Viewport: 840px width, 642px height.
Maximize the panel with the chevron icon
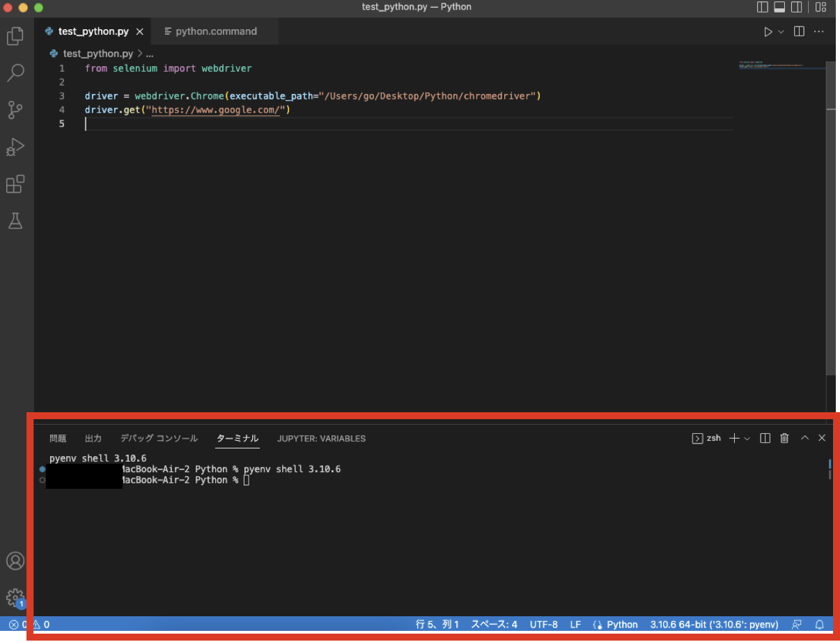(804, 438)
